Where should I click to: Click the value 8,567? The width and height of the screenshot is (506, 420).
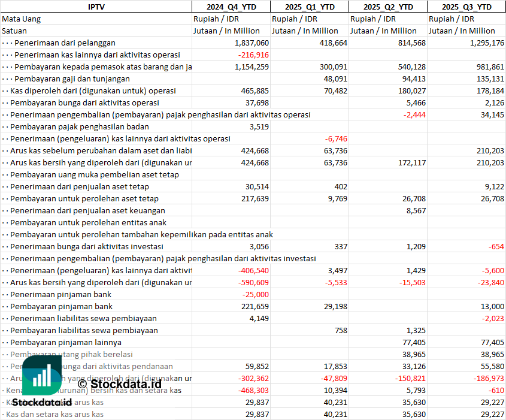tap(416, 210)
